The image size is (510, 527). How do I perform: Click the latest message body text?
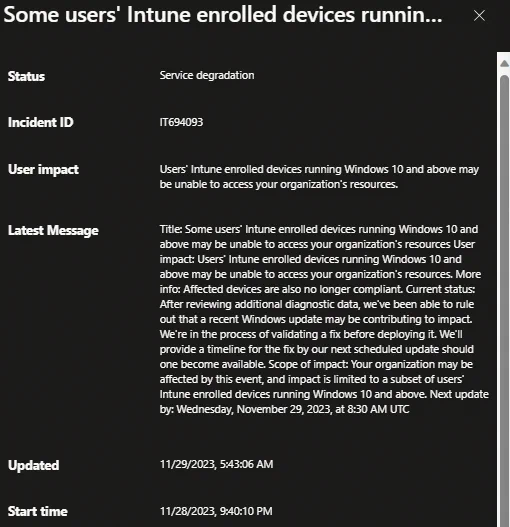coord(324,319)
